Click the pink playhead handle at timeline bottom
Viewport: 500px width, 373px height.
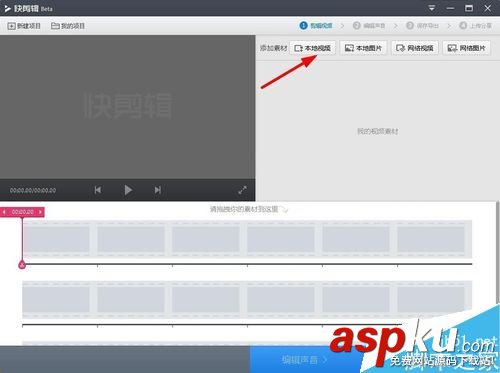22,265
